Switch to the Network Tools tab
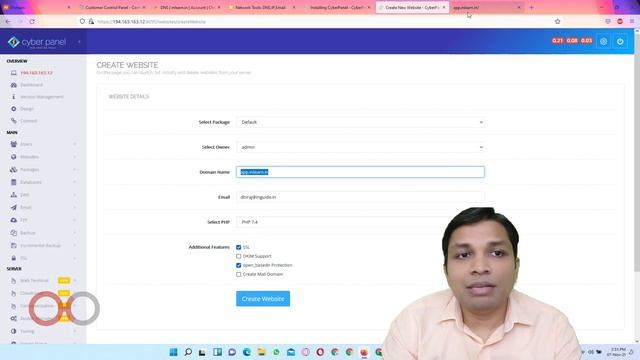640x360 pixels. (x=261, y=7)
